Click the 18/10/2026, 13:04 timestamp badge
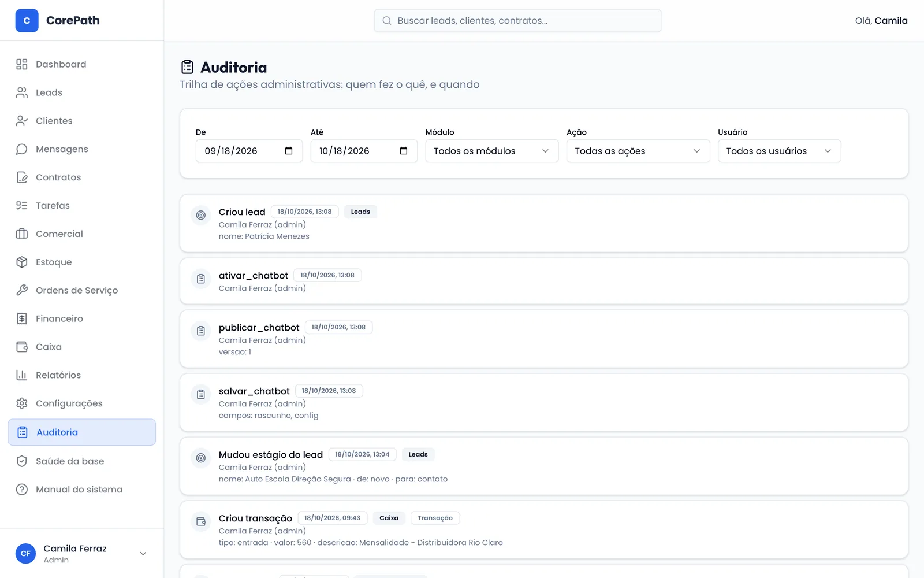The width and height of the screenshot is (924, 578). (x=362, y=454)
